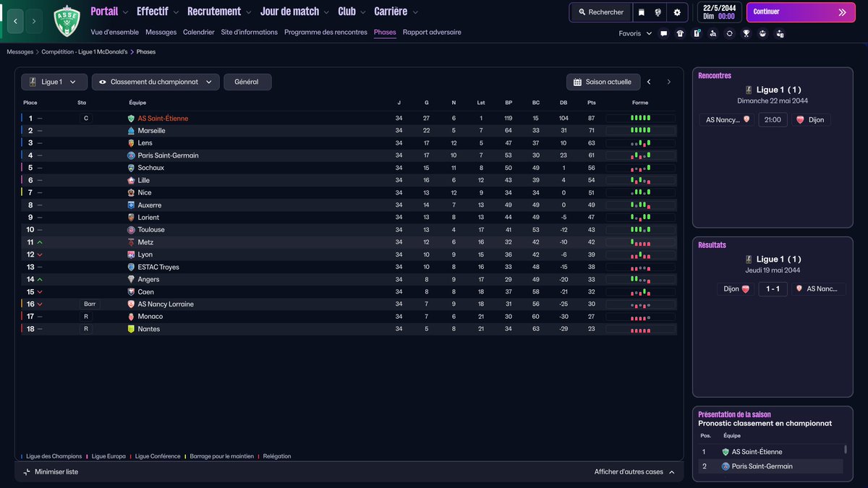Select Sochaux row in the table

349,168
